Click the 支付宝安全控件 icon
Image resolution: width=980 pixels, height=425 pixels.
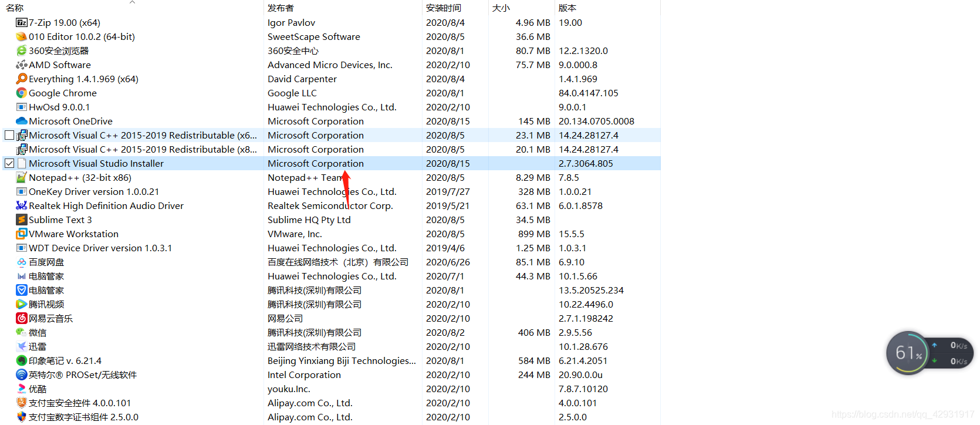pos(22,403)
